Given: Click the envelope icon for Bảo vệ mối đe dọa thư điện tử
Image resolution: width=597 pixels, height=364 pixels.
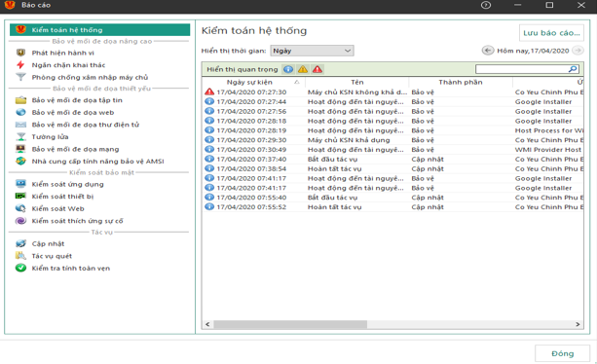Looking at the screenshot, I should pos(20,125).
